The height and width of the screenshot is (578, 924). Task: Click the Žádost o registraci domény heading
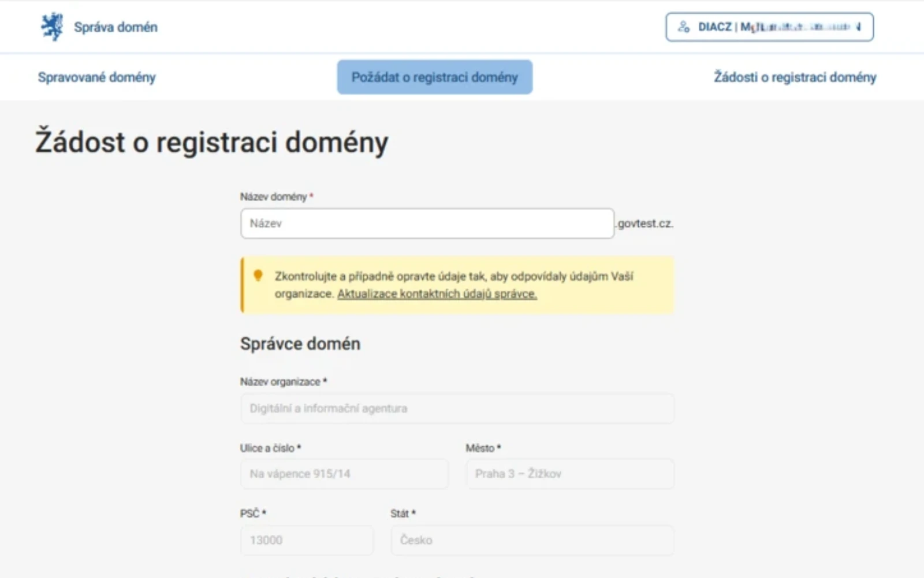212,142
